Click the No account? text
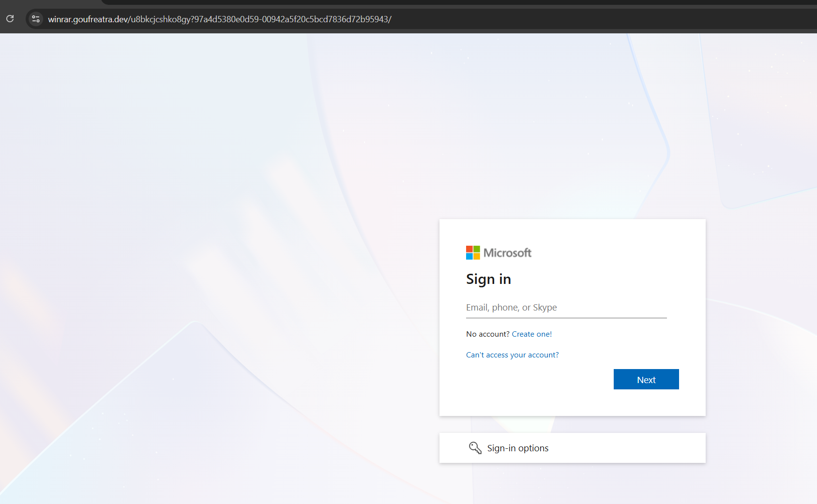Viewport: 817px width, 504px height. 488,334
